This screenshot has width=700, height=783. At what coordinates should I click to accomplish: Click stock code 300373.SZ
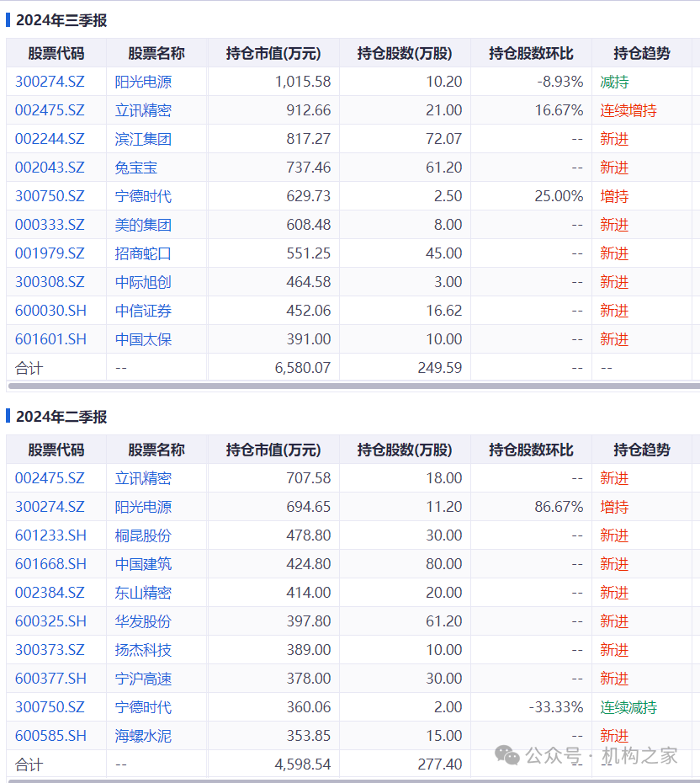tap(50, 650)
